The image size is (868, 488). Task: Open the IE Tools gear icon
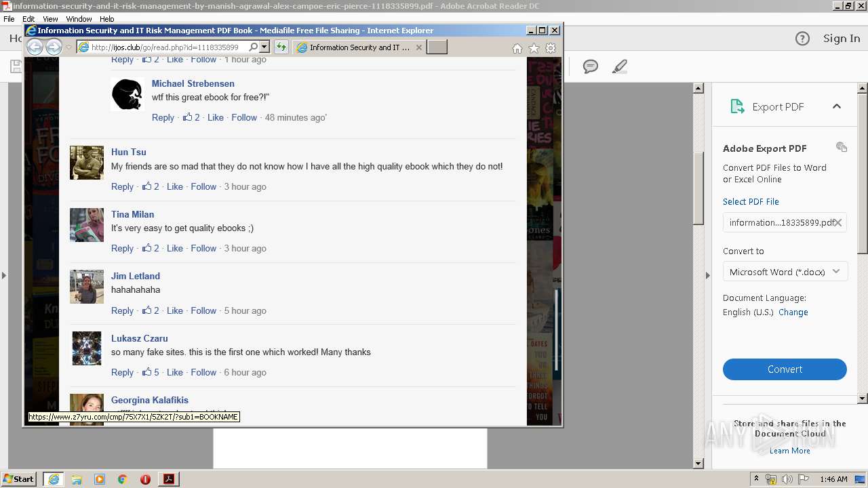[x=551, y=48]
